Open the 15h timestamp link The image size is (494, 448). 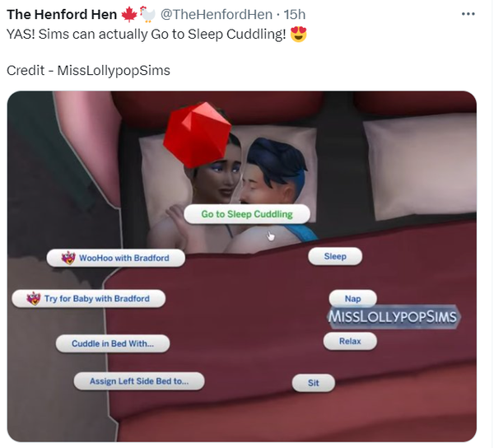tap(295, 15)
